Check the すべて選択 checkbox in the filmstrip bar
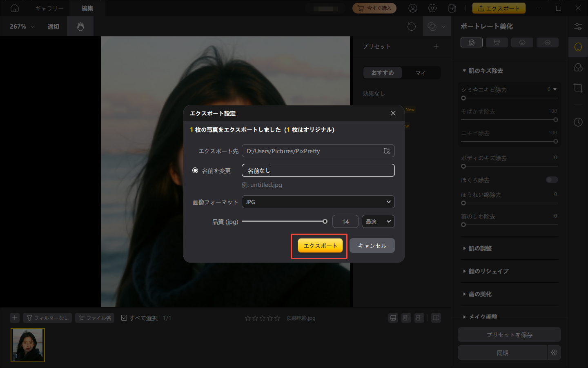The height and width of the screenshot is (368, 588). click(124, 318)
